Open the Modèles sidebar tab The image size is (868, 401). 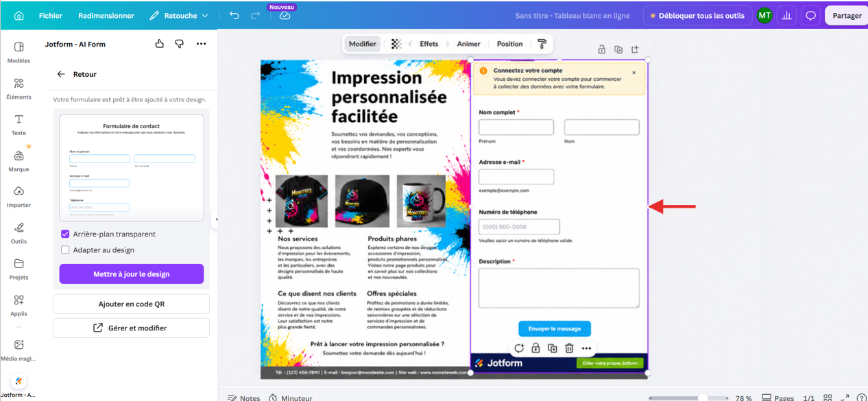(19, 52)
